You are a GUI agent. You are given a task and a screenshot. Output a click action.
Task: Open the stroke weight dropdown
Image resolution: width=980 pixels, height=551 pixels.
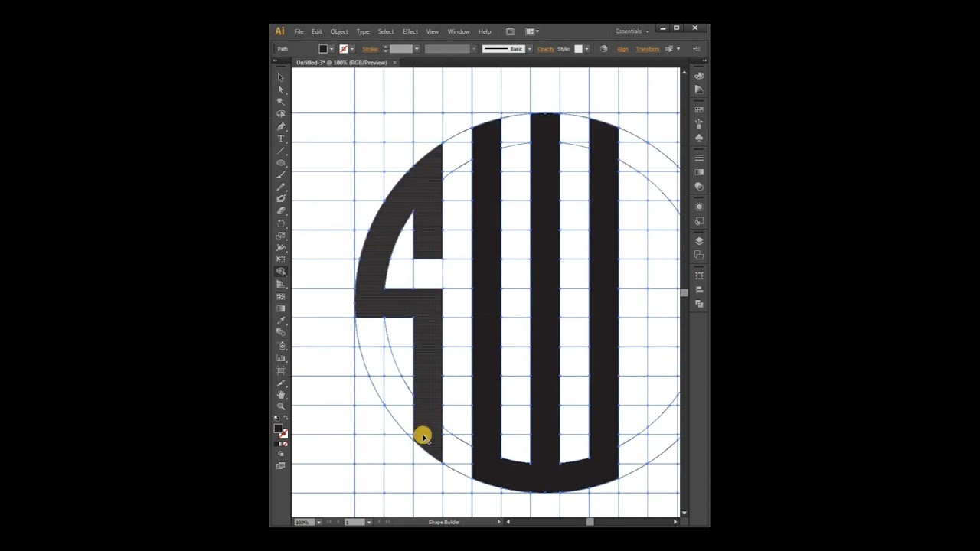pos(417,49)
